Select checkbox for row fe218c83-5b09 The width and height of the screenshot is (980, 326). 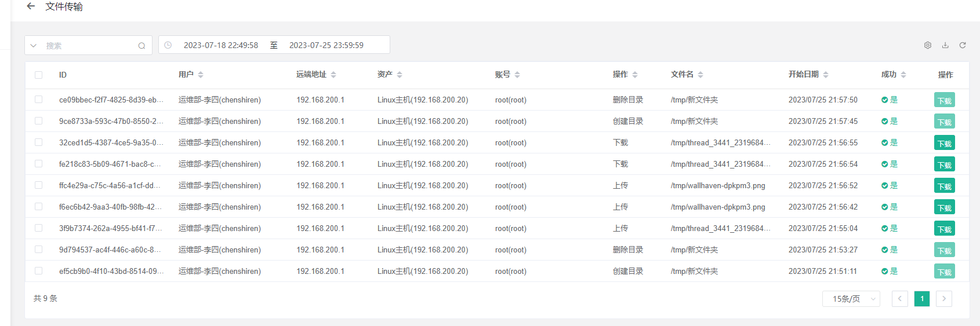(39, 164)
